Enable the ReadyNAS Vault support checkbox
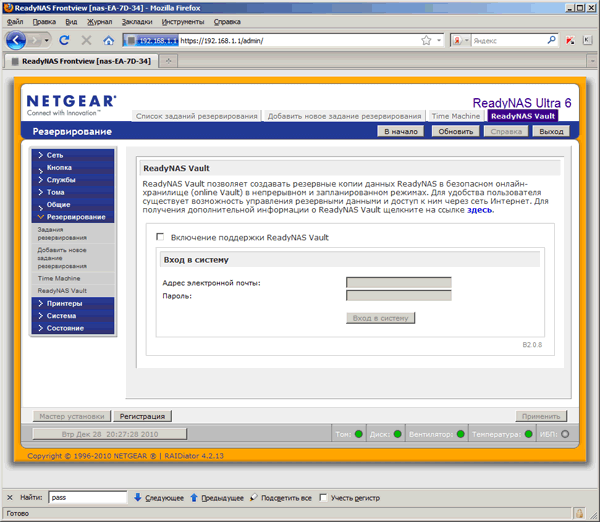Screen dimensions: 600x522 [x=161, y=237]
